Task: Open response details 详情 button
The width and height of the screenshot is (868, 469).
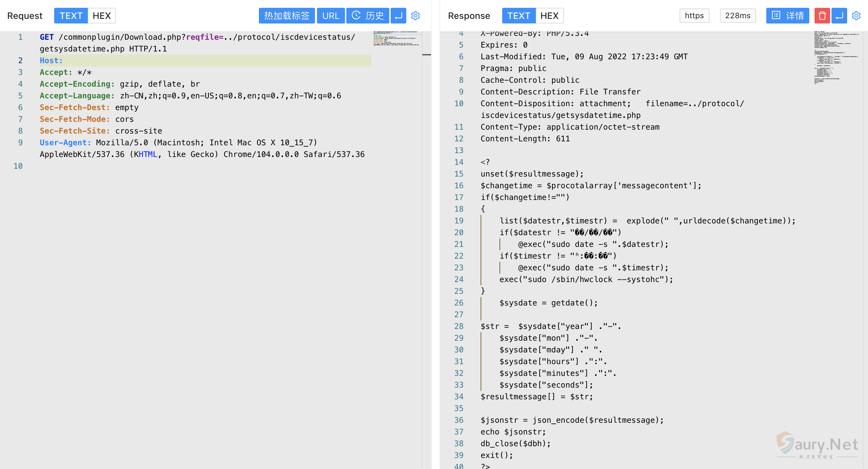Action: [x=787, y=16]
